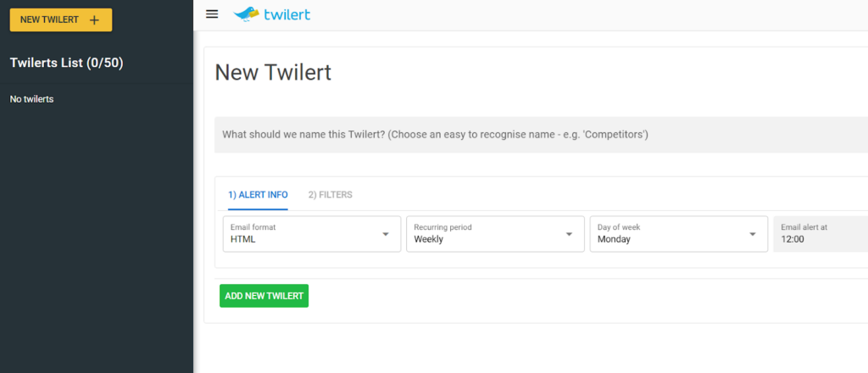Open the Monday day of week dropdown
Screen dimensions: 868x373
pos(671,234)
